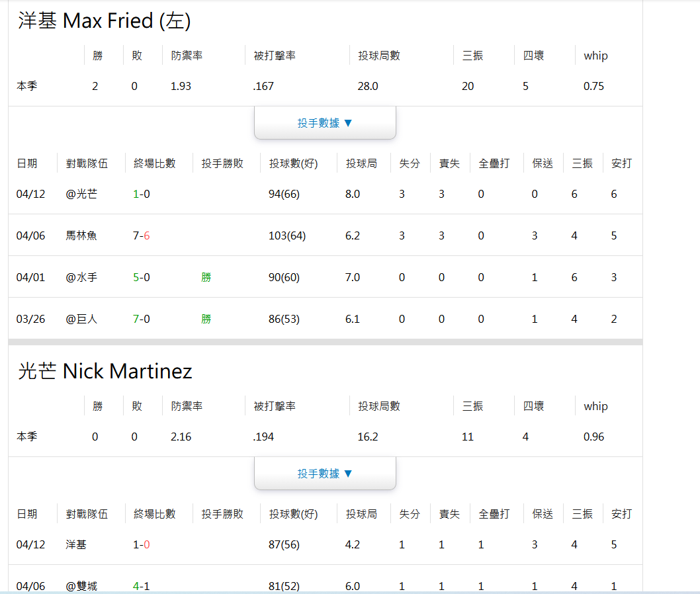Click Max Fried's 防禦率 column header
Image resolution: width=700 pixels, height=594 pixels.
[x=187, y=56]
